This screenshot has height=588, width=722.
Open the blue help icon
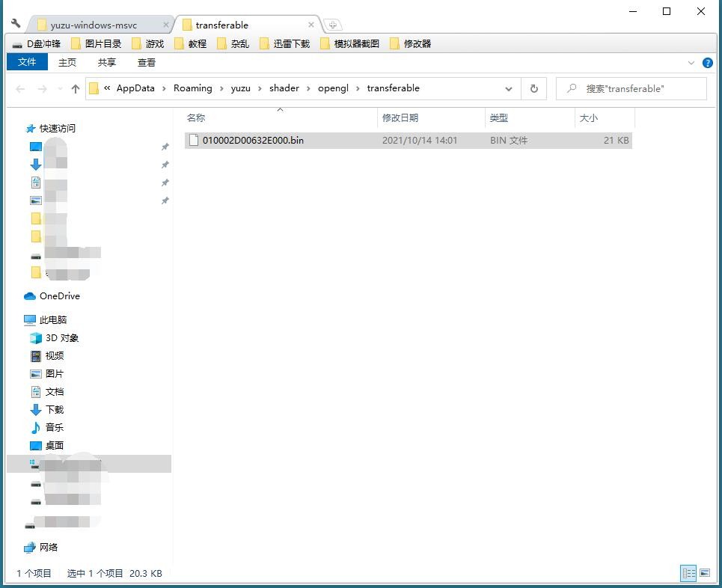[x=708, y=63]
